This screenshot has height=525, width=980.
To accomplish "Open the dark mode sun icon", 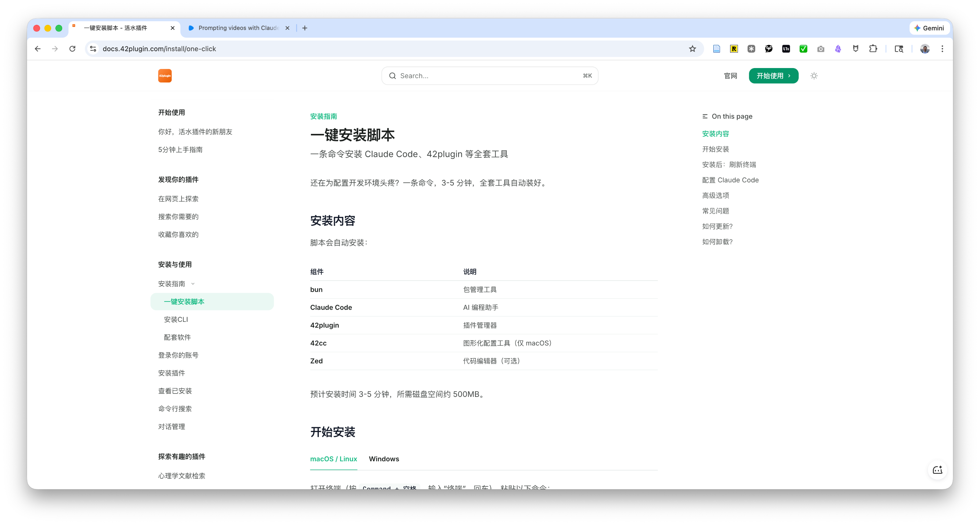I will coord(814,75).
